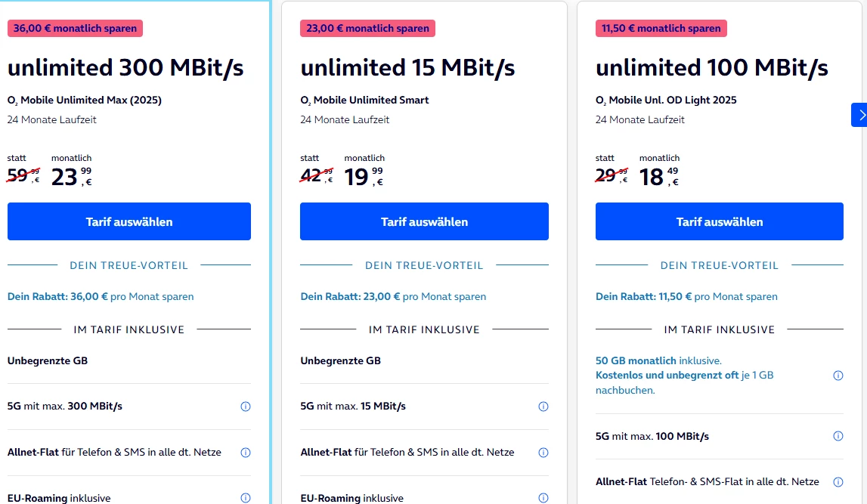The image size is (867, 504).
Task: Click info icon beside first card's Allnet-Flat
Action: point(245,453)
